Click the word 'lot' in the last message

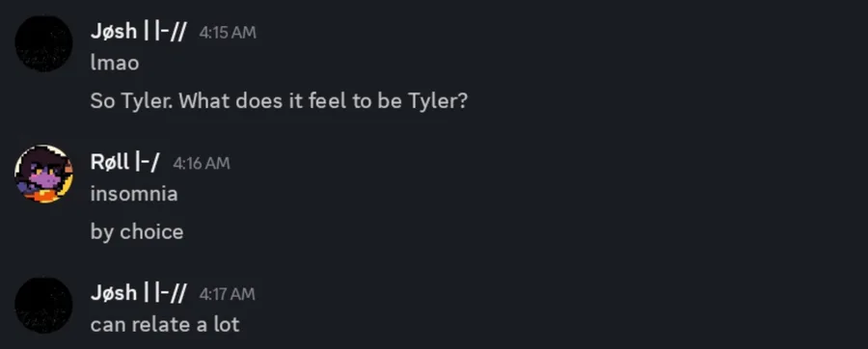(x=227, y=325)
